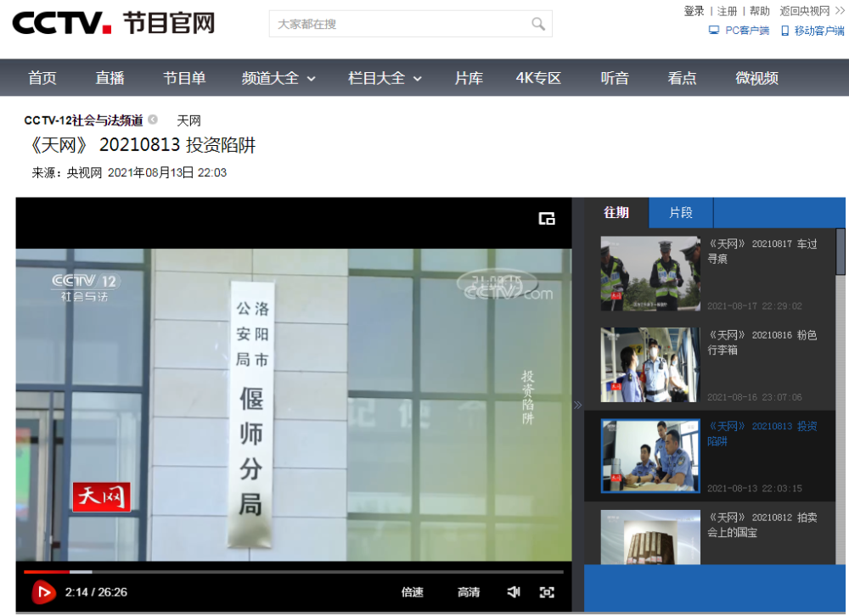Click the 帮助 link

click(x=760, y=11)
